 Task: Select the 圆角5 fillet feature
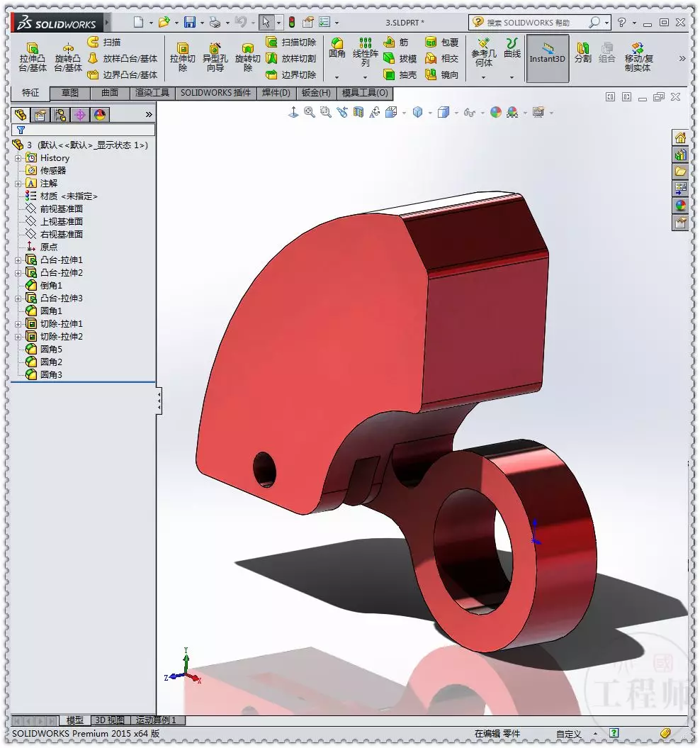pyautogui.click(x=51, y=350)
